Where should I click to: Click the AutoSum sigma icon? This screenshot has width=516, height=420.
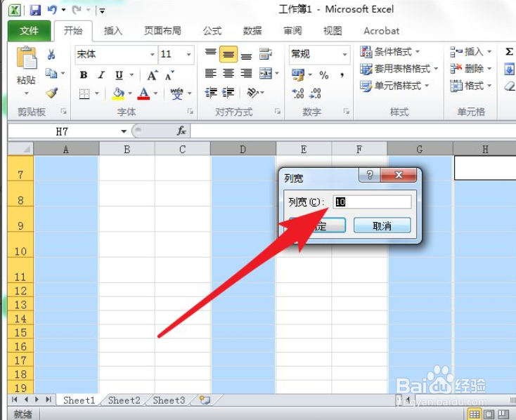click(509, 52)
